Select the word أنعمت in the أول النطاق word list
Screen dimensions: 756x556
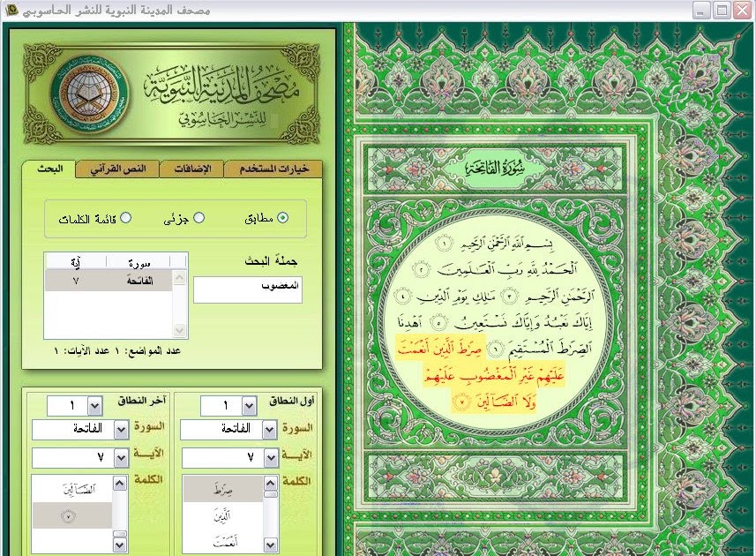pyautogui.click(x=223, y=542)
